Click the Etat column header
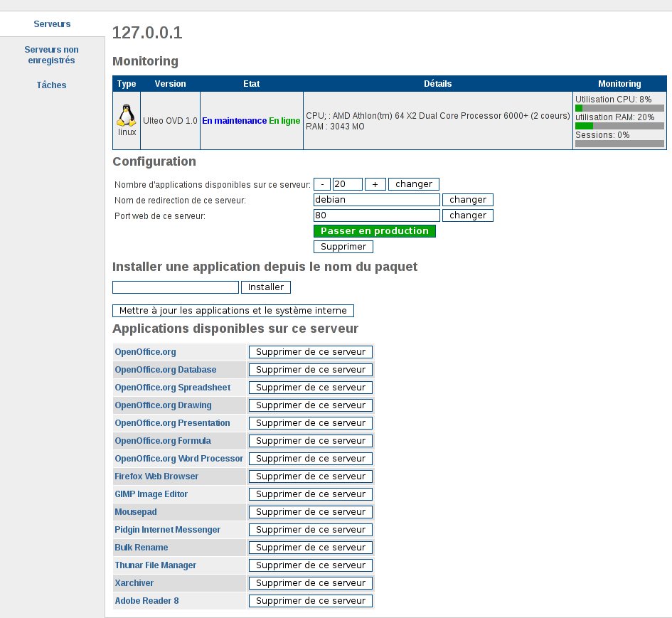The width and height of the screenshot is (672, 618). pos(252,84)
